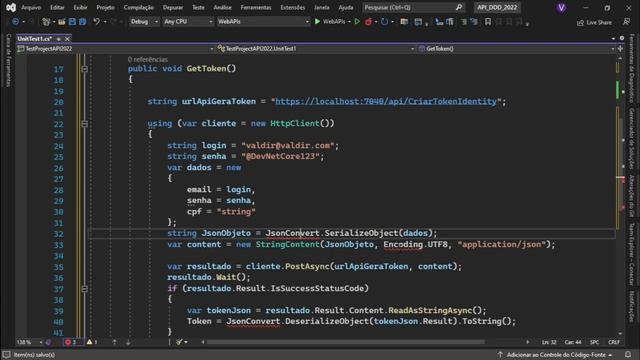Click the red hot reload flame icon

pos(369,22)
